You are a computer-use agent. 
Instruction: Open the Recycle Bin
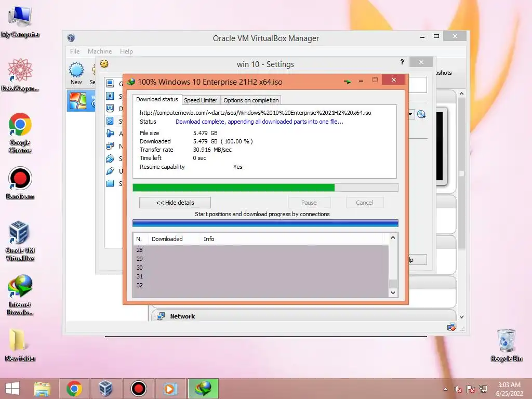point(506,345)
